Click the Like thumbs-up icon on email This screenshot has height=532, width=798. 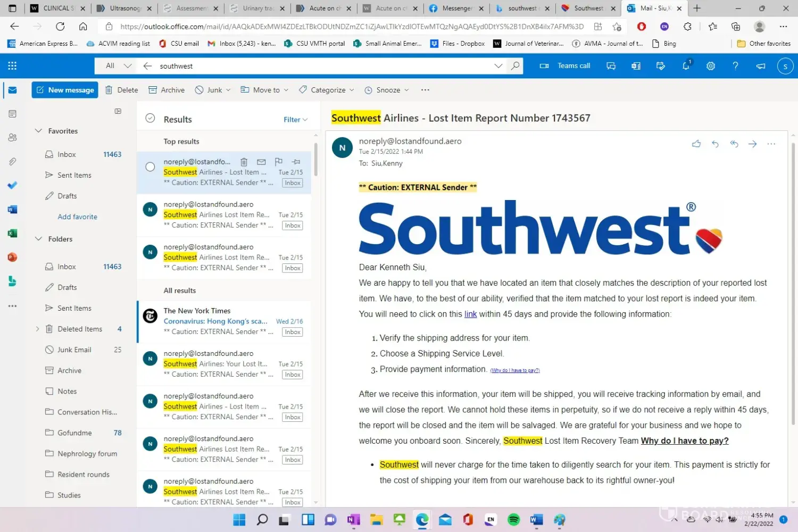pos(696,144)
